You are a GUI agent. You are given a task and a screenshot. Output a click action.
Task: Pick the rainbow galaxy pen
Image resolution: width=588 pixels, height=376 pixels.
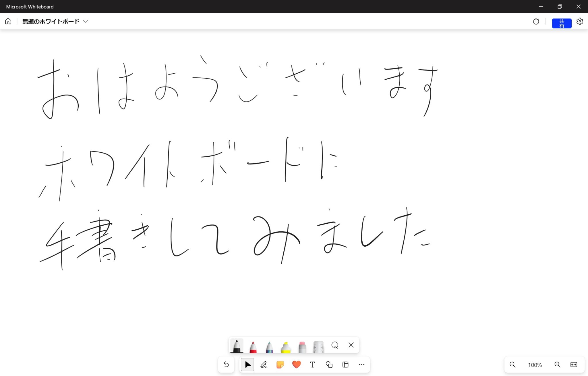click(x=269, y=346)
